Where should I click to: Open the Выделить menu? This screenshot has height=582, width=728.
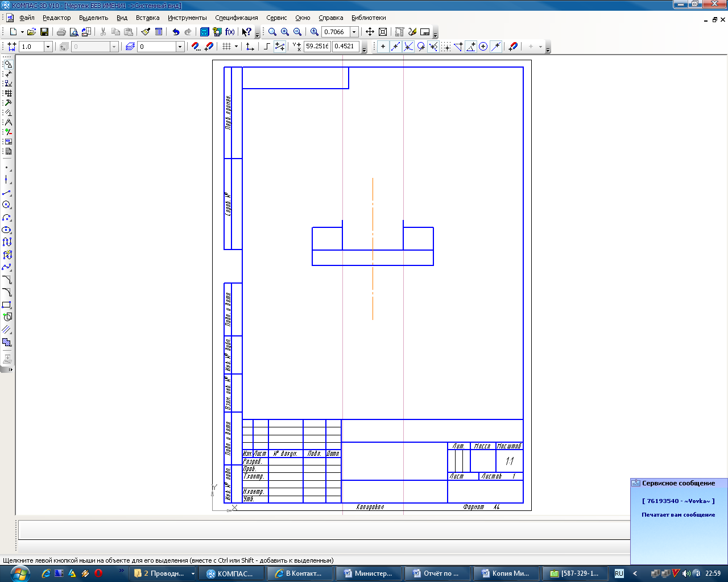[x=93, y=18]
